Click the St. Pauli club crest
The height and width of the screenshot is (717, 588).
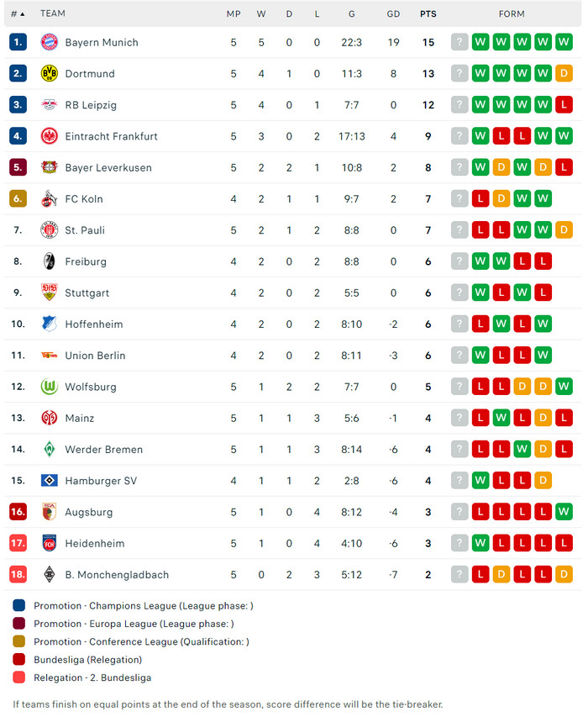point(49,230)
